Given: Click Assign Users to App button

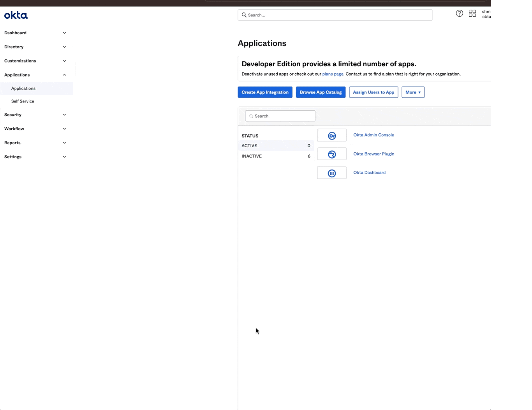Looking at the screenshot, I should click(x=373, y=92).
